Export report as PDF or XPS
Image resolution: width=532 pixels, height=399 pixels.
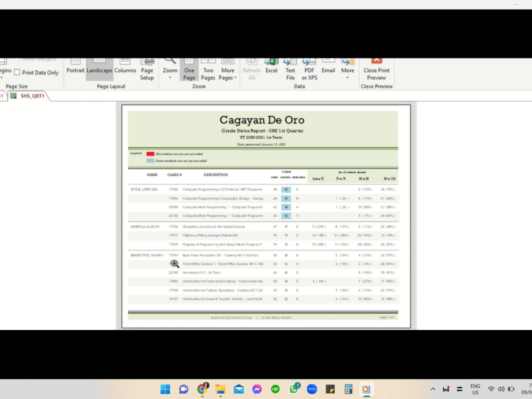point(310,70)
